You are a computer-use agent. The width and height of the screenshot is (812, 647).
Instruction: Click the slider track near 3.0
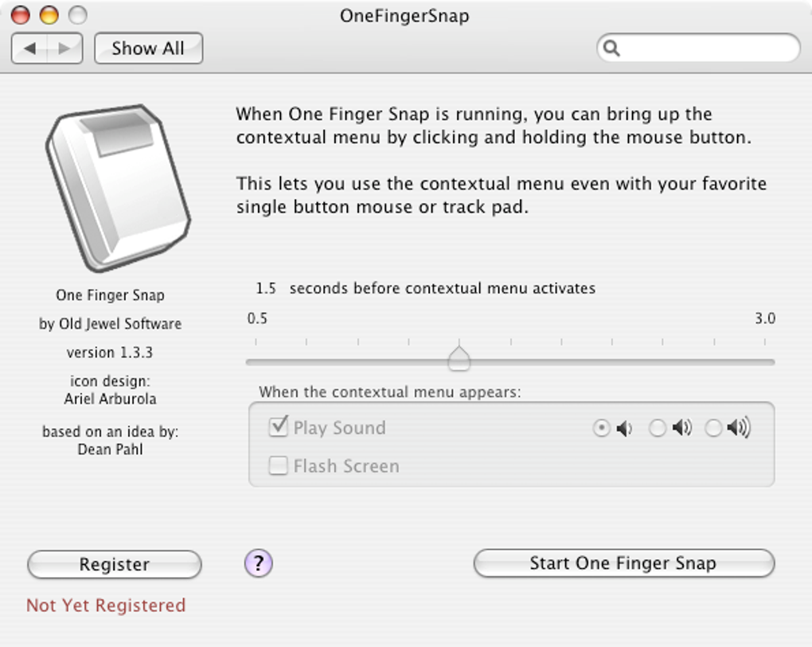pos(763,362)
